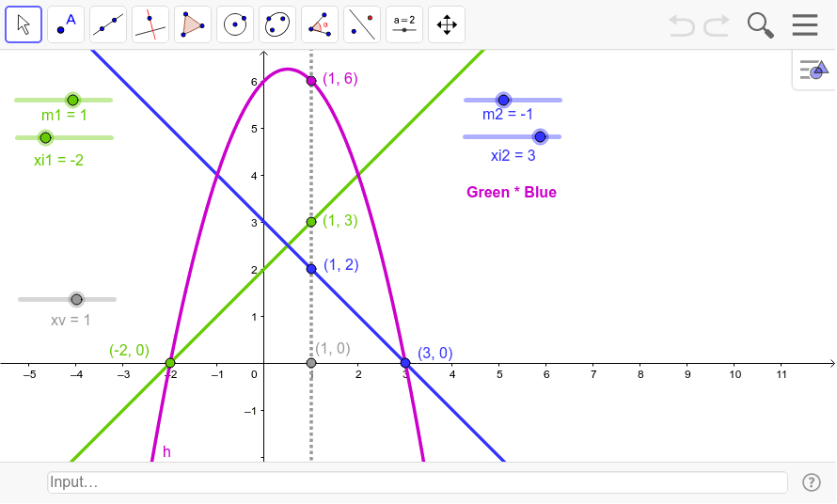Select the Point tool
The width and height of the screenshot is (837, 504).
click(x=66, y=24)
